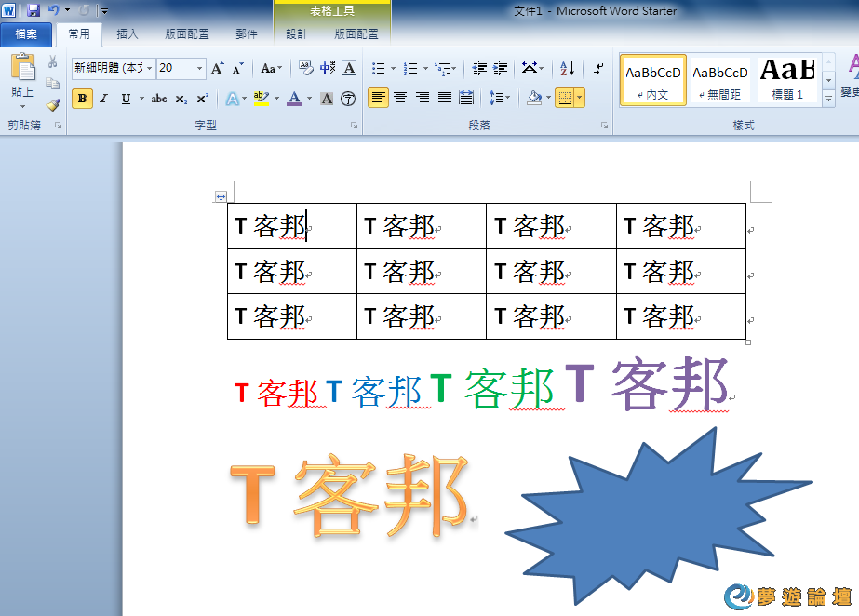Image resolution: width=859 pixels, height=616 pixels.
Task: Open the 設計 table tools tab
Action: (297, 34)
